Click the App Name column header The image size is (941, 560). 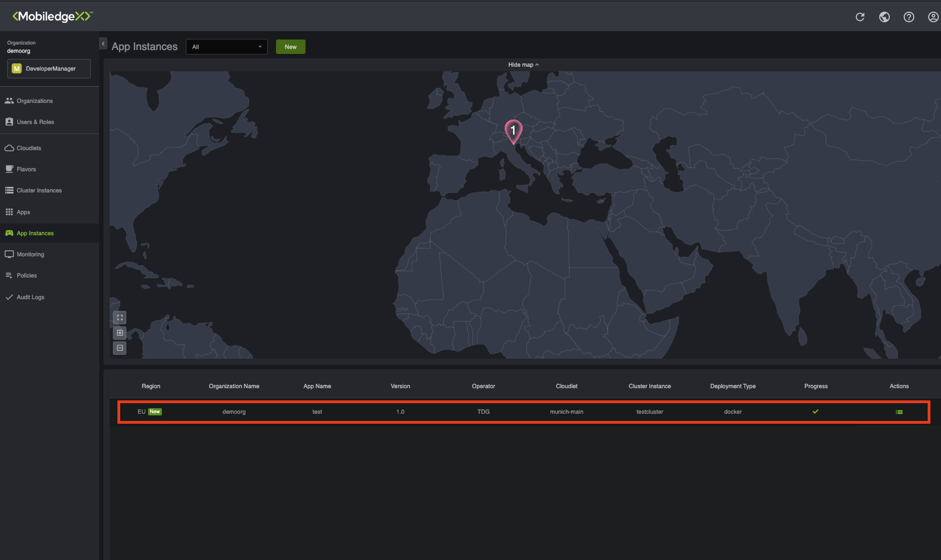click(317, 386)
